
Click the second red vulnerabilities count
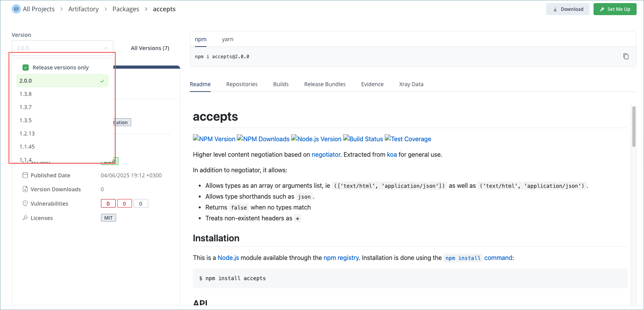(124, 204)
